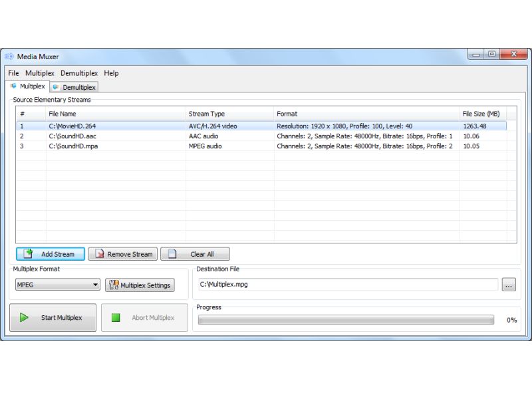This screenshot has width=532, height=399.
Task: Switch to the Multiplex tab
Action: [28, 86]
